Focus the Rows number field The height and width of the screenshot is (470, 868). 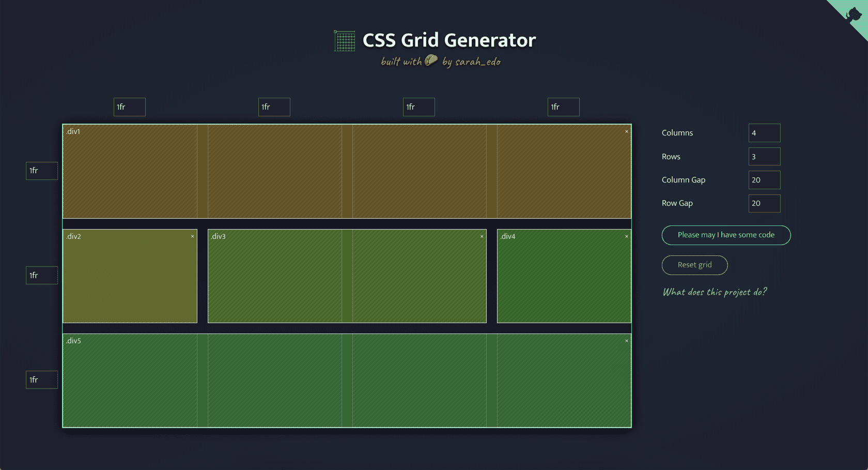(764, 157)
